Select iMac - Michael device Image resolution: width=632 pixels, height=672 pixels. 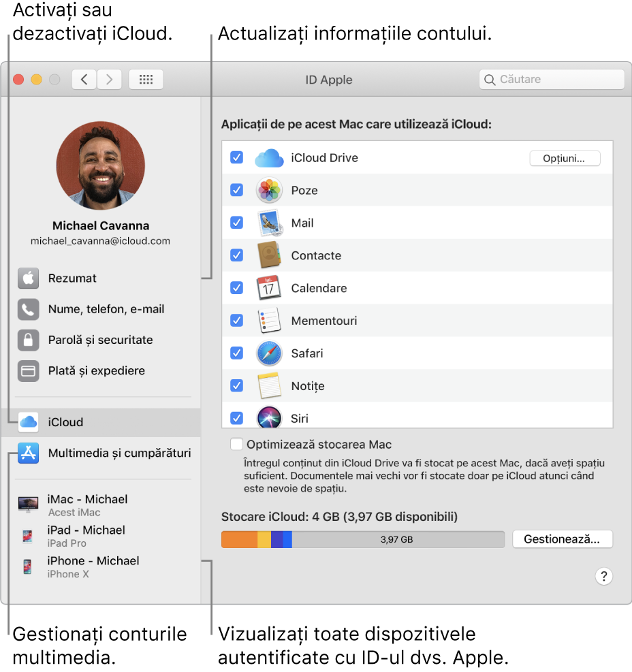(101, 505)
